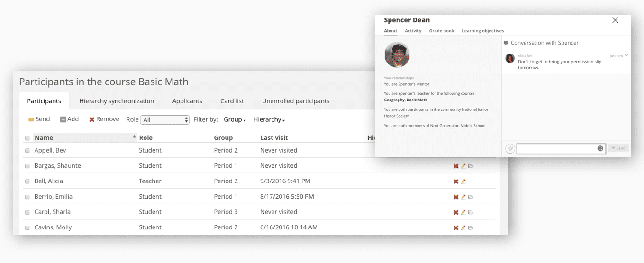Click Alicia Bell's avatar in the conversation

point(510,58)
